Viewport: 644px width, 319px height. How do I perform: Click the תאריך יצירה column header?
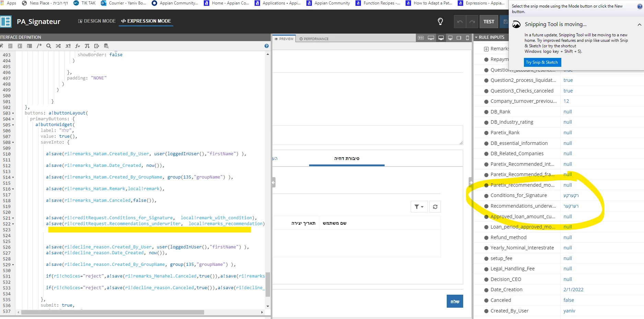303,223
